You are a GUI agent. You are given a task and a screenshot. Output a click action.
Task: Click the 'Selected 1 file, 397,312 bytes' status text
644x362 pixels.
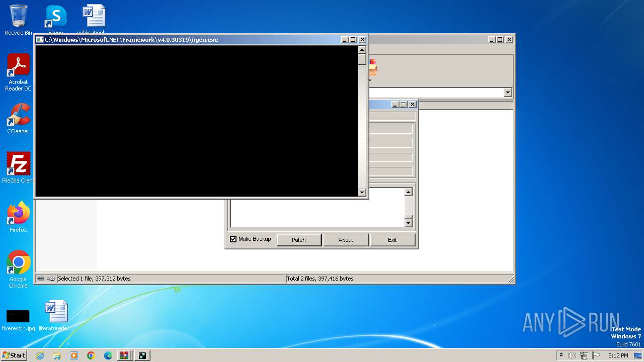(94, 279)
